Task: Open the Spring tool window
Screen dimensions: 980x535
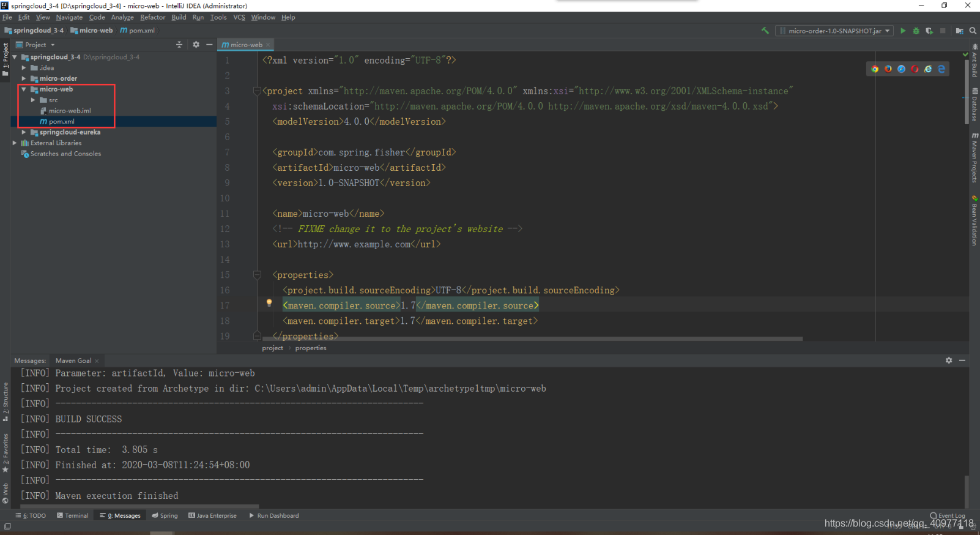Action: tap(165, 515)
